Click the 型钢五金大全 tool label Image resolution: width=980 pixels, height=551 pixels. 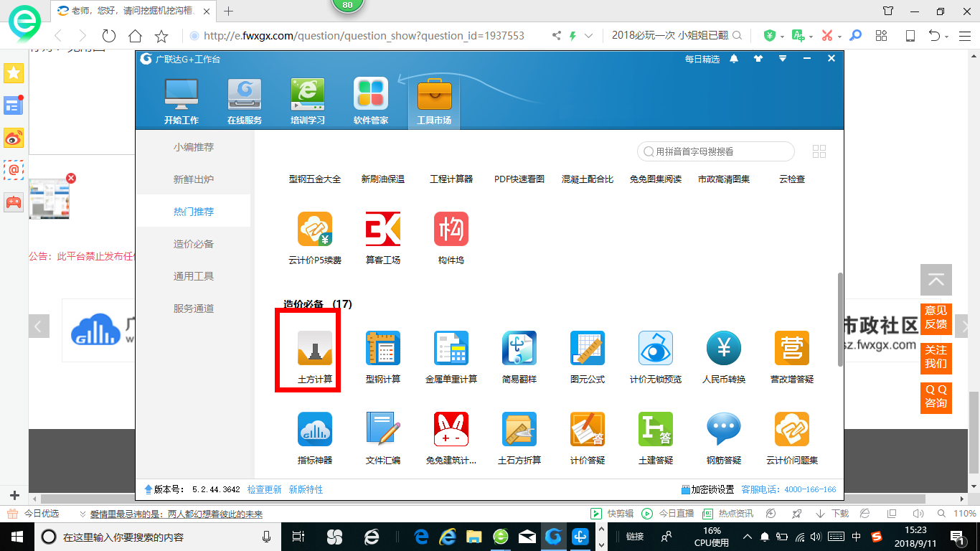click(315, 179)
